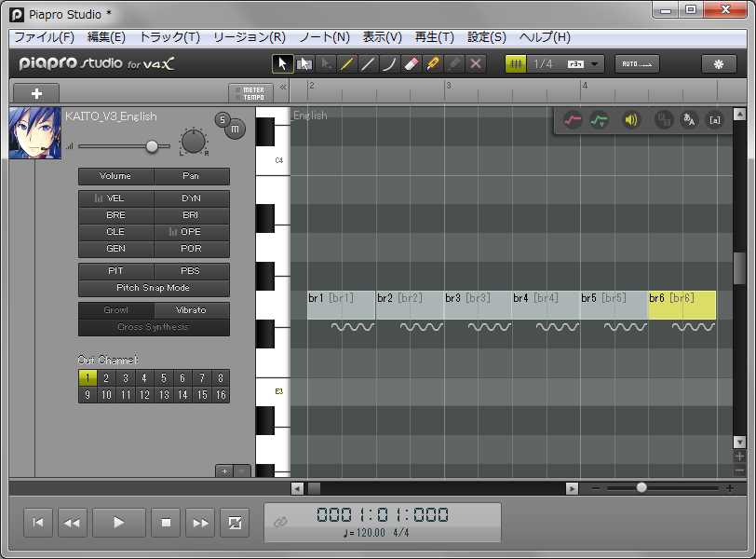
Task: Click the DYN parameter button
Action: pos(192,198)
